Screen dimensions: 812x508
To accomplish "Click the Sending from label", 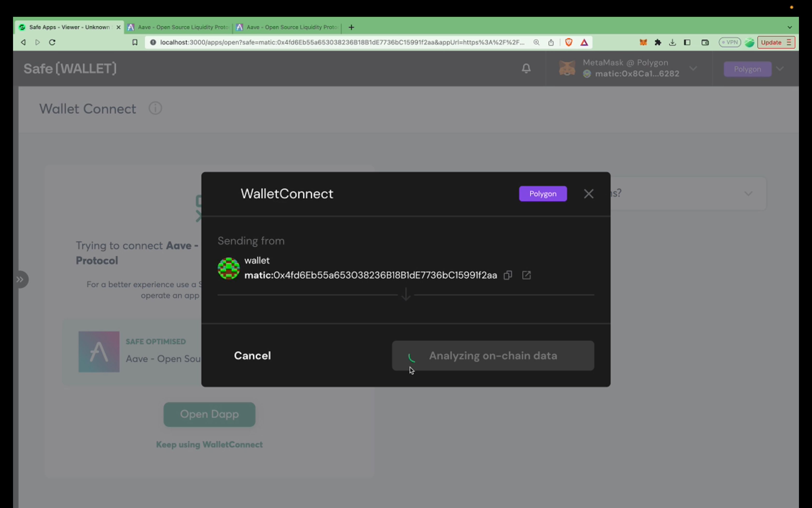I will 251,241.
